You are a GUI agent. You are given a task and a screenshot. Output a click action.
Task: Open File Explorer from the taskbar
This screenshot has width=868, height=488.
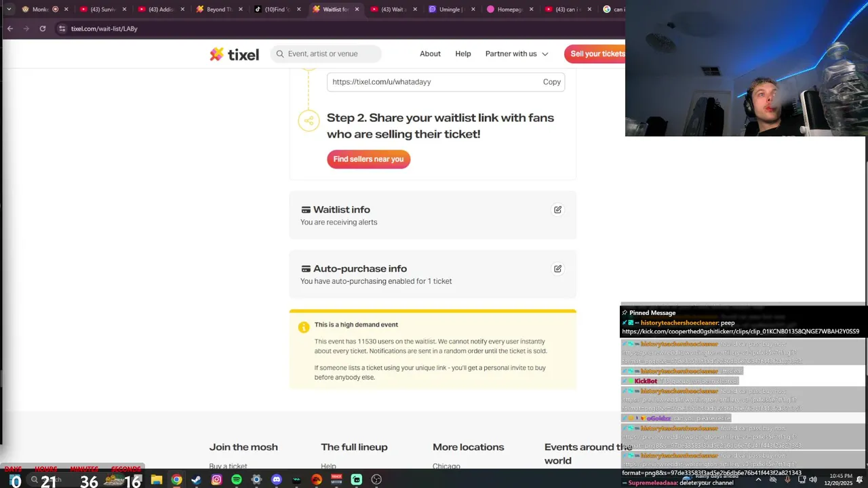tap(157, 479)
